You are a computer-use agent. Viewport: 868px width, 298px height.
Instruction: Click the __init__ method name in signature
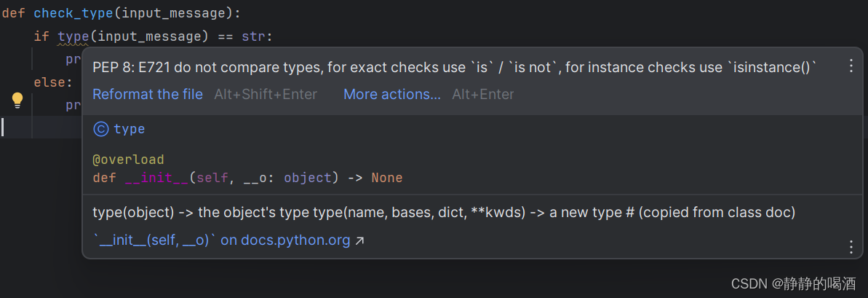pos(156,179)
